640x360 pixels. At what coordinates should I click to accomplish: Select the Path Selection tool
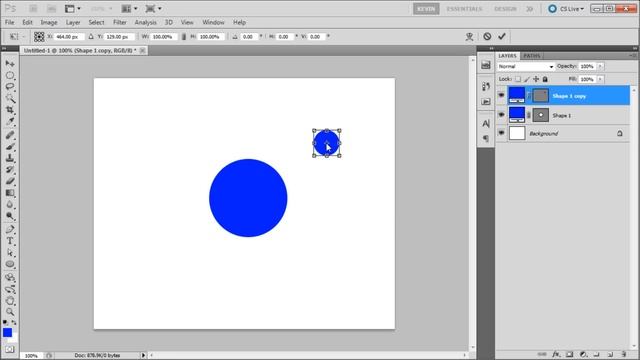click(10, 253)
